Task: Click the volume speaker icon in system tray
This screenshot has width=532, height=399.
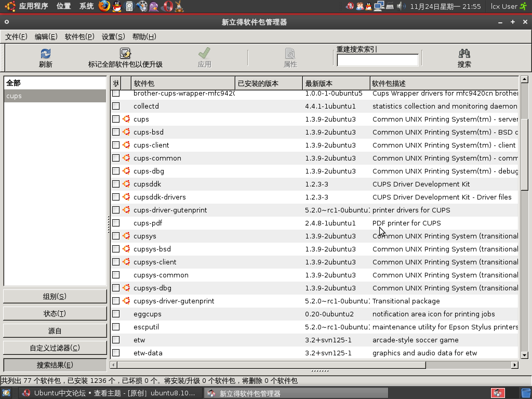Action: pos(401,6)
